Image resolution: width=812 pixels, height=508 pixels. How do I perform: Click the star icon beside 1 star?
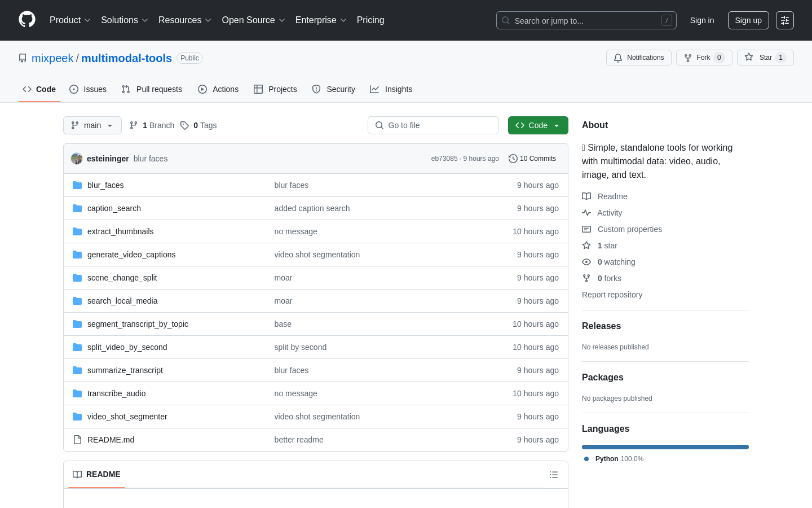(586, 246)
